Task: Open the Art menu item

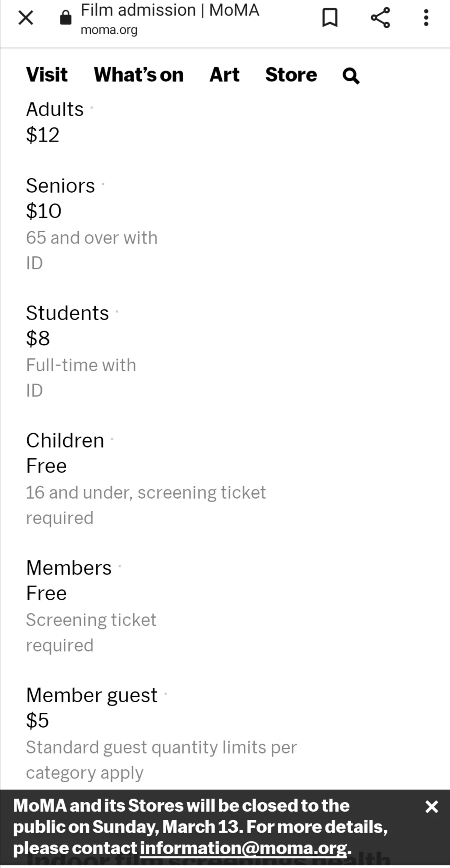Action: [x=224, y=75]
